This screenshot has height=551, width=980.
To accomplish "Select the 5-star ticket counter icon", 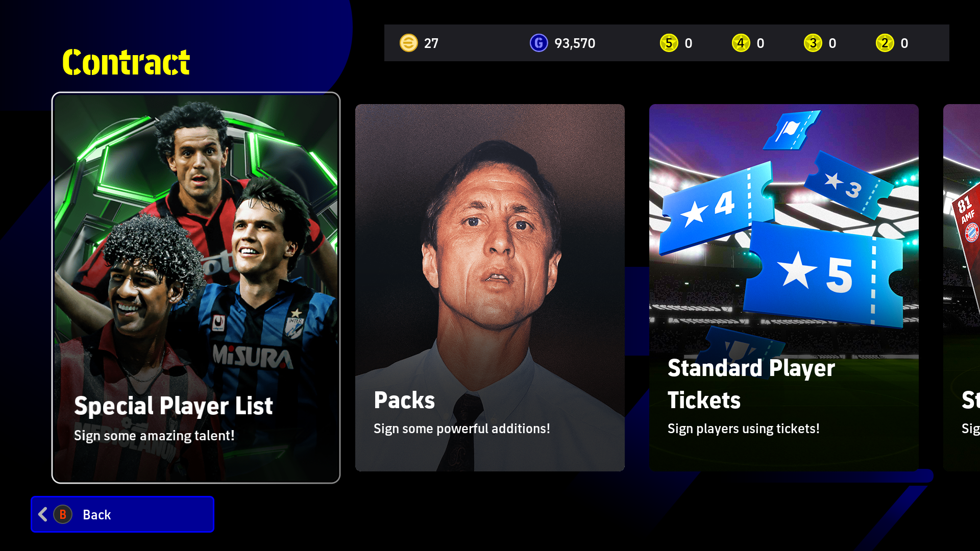I will (x=669, y=43).
